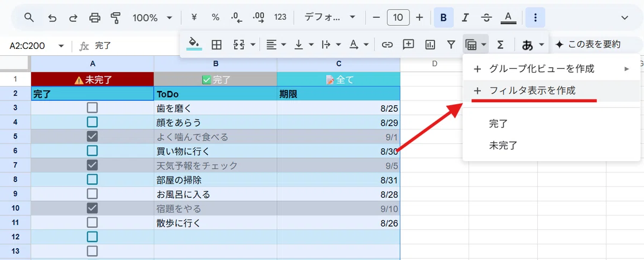Open horizontal align dropdown
The width and height of the screenshot is (644, 260).
click(276, 45)
